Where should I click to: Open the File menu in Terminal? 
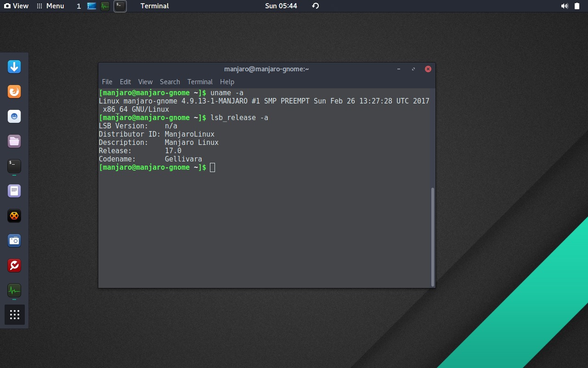point(107,81)
